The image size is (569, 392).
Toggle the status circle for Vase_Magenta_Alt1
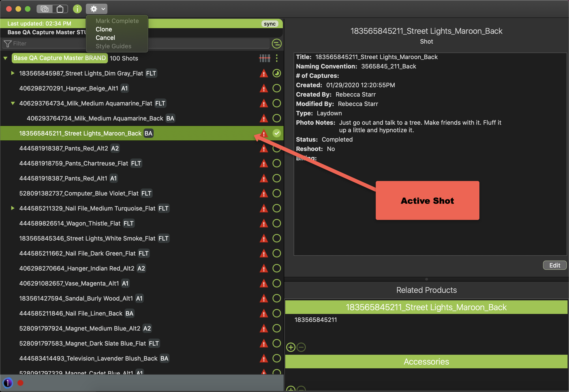coord(277,283)
